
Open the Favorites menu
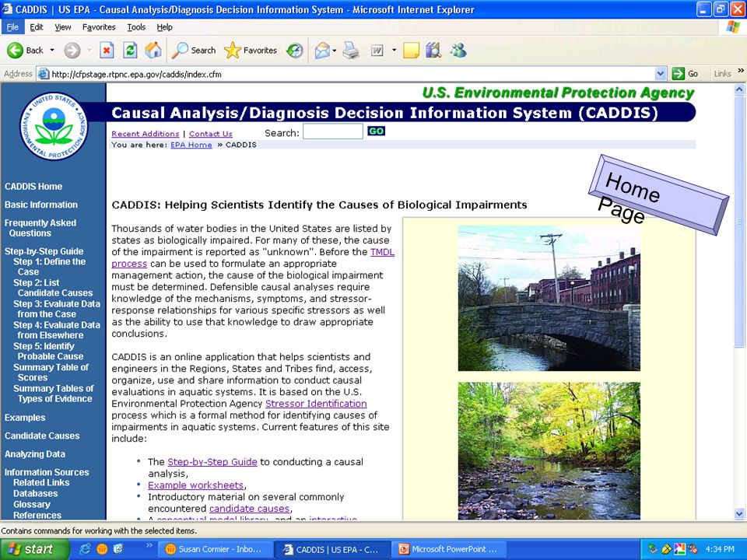pyautogui.click(x=99, y=27)
